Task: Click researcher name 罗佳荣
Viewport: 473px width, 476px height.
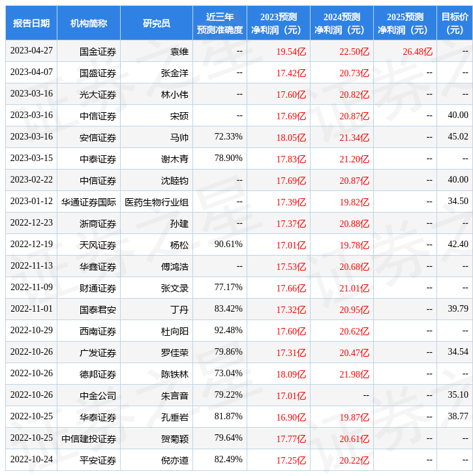Action: 175,353
